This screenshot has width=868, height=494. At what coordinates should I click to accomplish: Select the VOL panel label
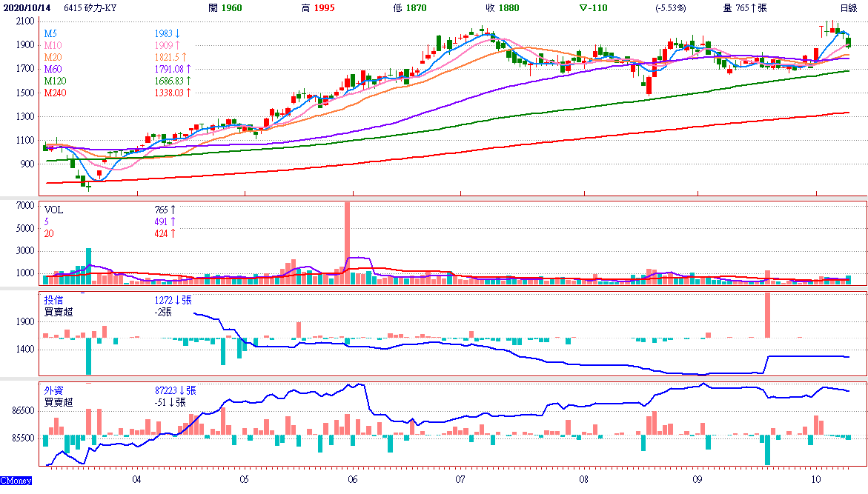53,210
